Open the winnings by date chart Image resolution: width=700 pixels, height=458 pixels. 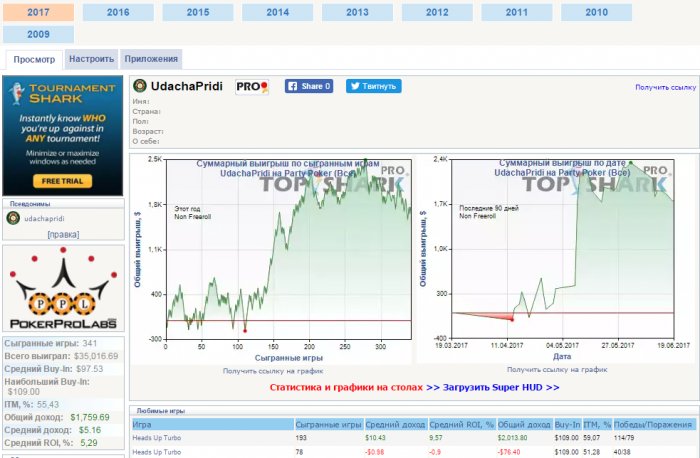[556, 259]
